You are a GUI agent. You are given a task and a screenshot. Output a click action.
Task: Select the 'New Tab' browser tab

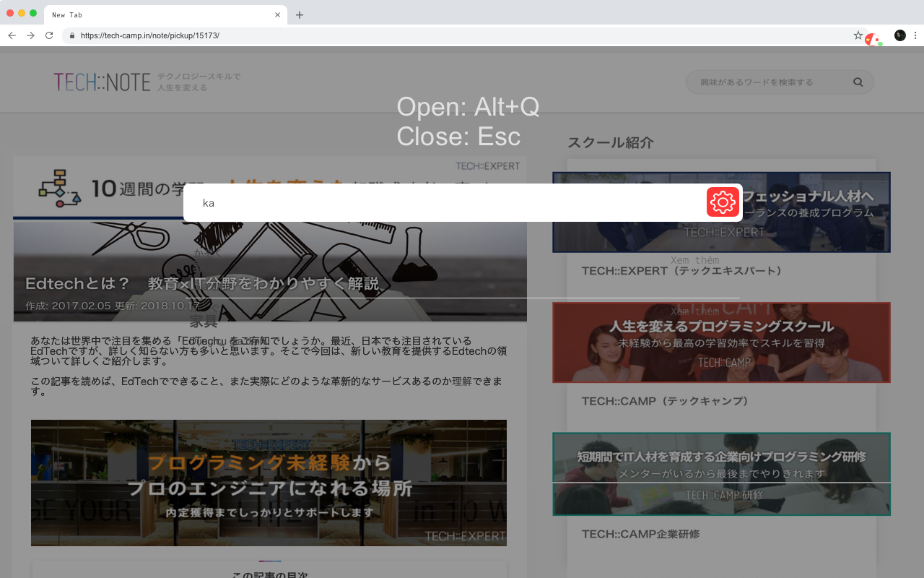pyautogui.click(x=166, y=15)
